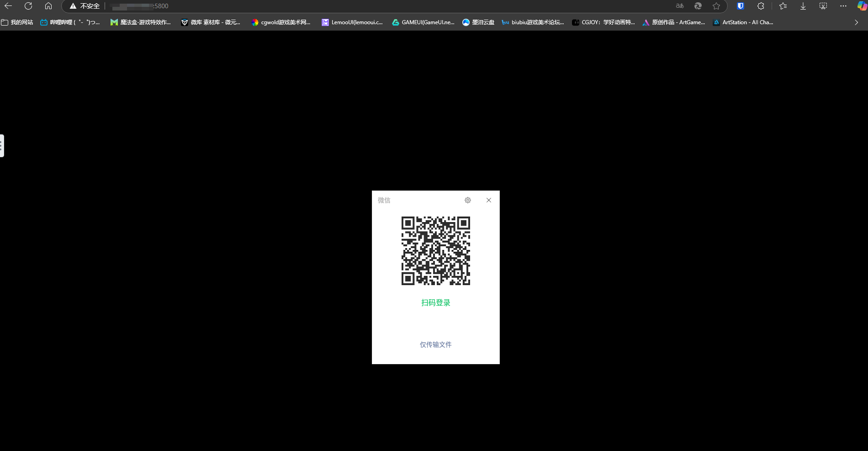Open the 我的网站 bookmarks folder
Screen dimensions: 868x451
click(x=17, y=22)
